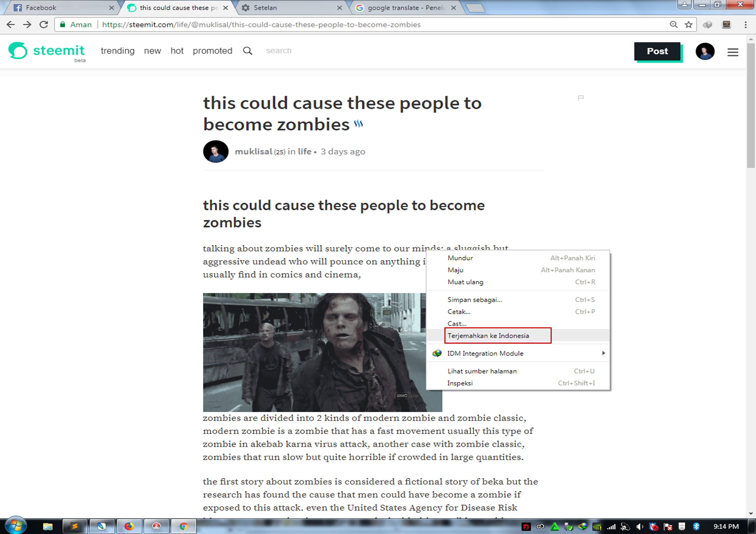Screen dimensions: 756x534
Task: Click the steemit logo icon
Action: [x=18, y=51]
